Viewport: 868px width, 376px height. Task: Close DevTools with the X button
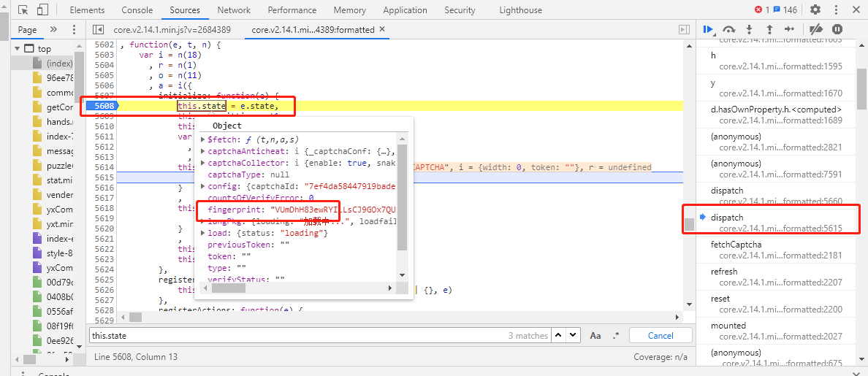coord(855,10)
